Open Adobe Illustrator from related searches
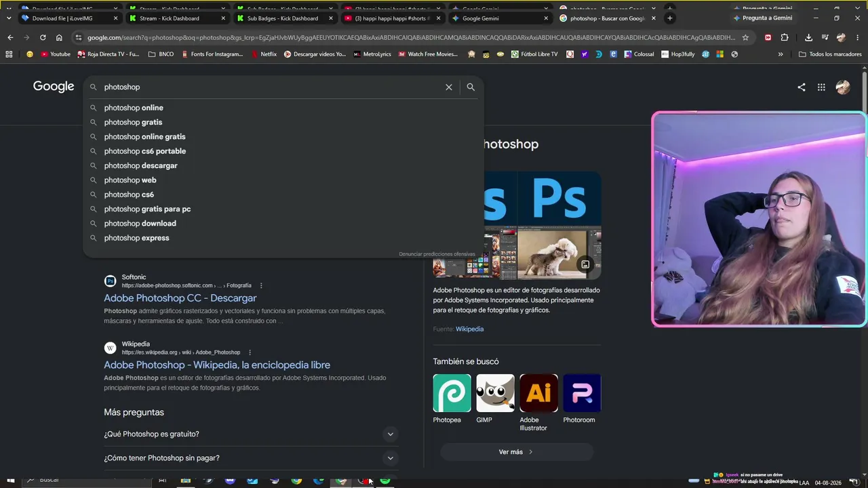 [x=538, y=403]
